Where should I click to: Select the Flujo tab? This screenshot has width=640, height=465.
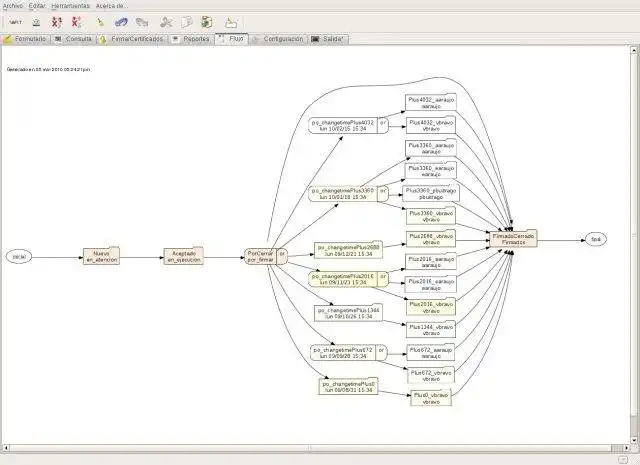tap(231, 39)
